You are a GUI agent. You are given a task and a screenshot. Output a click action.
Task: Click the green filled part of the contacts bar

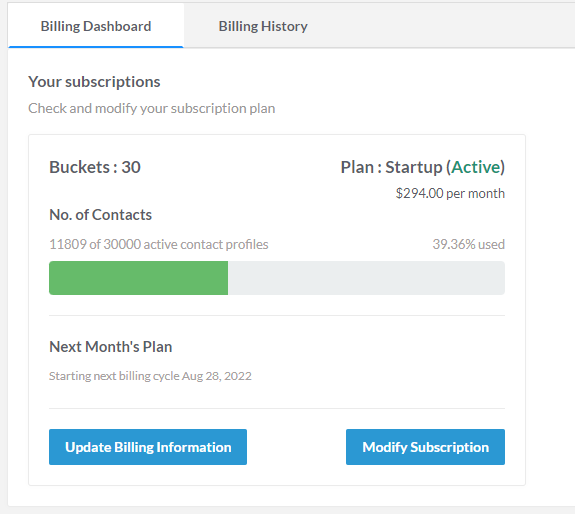click(139, 278)
